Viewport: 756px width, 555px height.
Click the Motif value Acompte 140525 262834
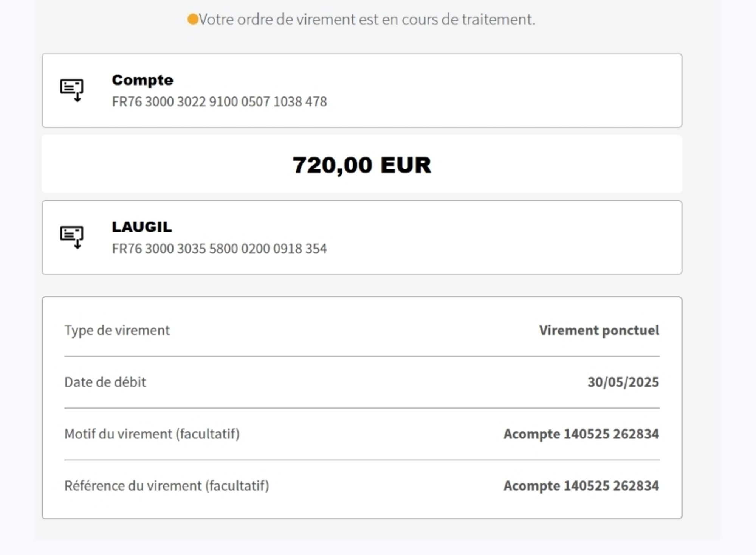581,434
